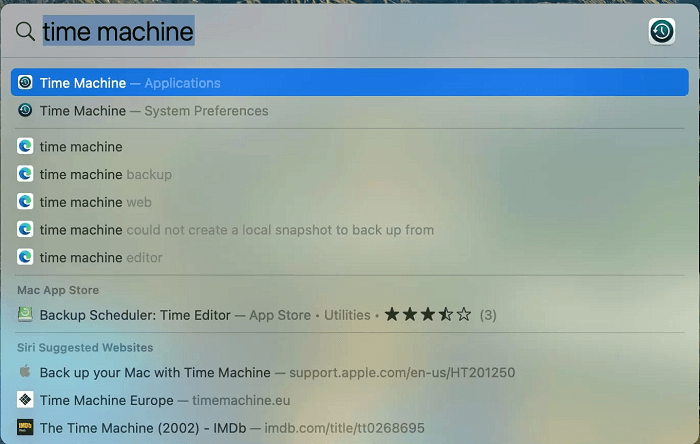Select the plain 'time machine' web suggestion
The height and width of the screenshot is (444, 700).
[350, 146]
